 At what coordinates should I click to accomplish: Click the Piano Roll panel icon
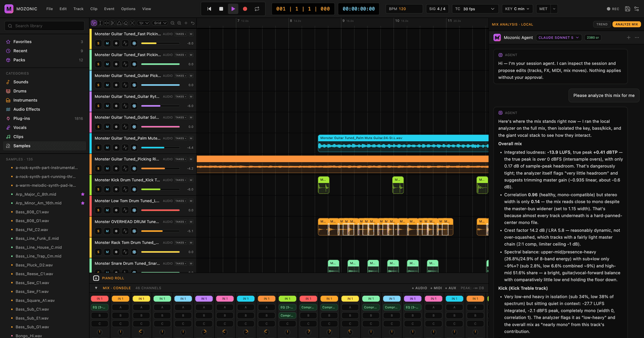[x=96, y=278]
